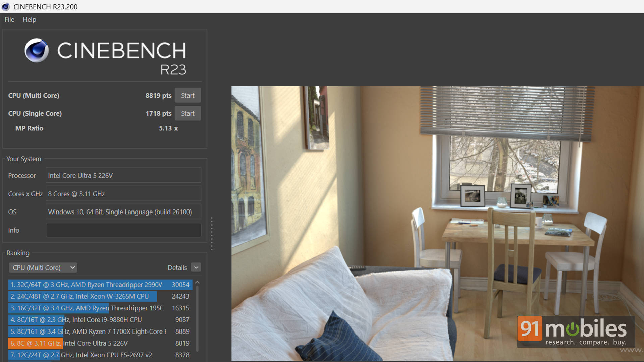
Task: Select the Threadripper 2990W ranking entry
Action: tap(100, 285)
